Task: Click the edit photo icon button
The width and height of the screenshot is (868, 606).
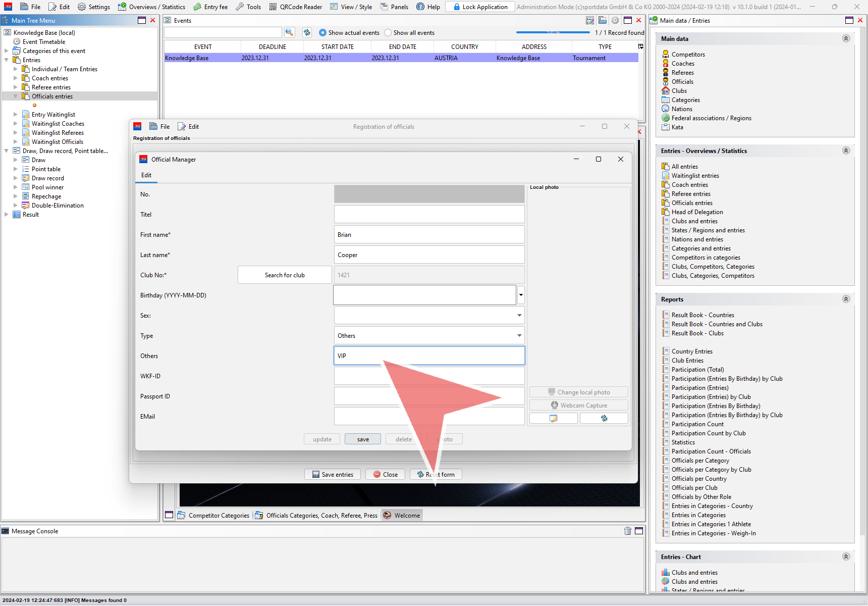Action: (553, 418)
